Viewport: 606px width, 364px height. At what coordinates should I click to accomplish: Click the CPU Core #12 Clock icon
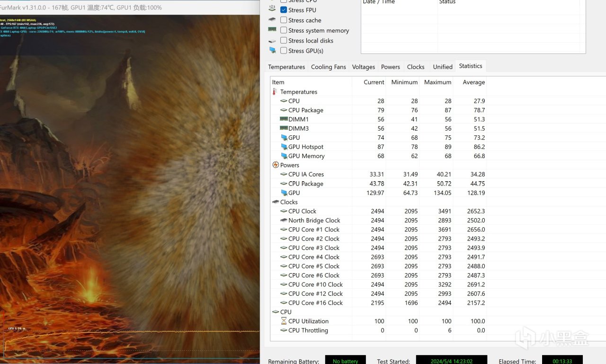point(284,293)
